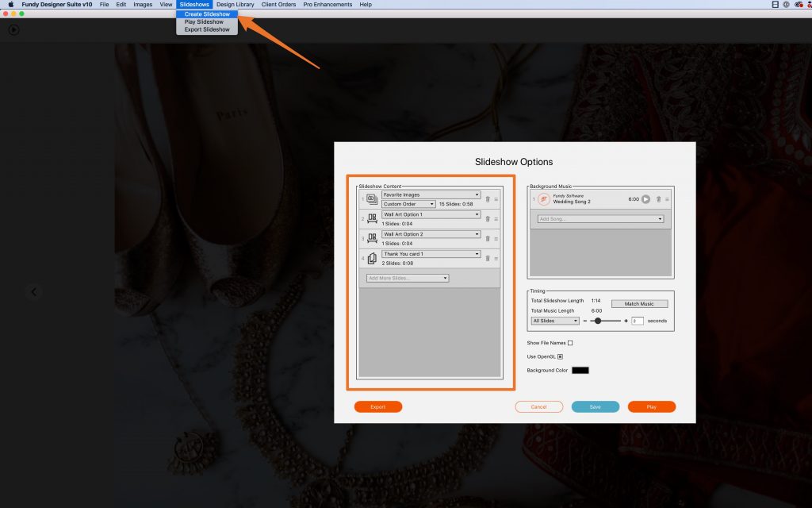
Task: Click the seconds number input field
Action: point(638,321)
